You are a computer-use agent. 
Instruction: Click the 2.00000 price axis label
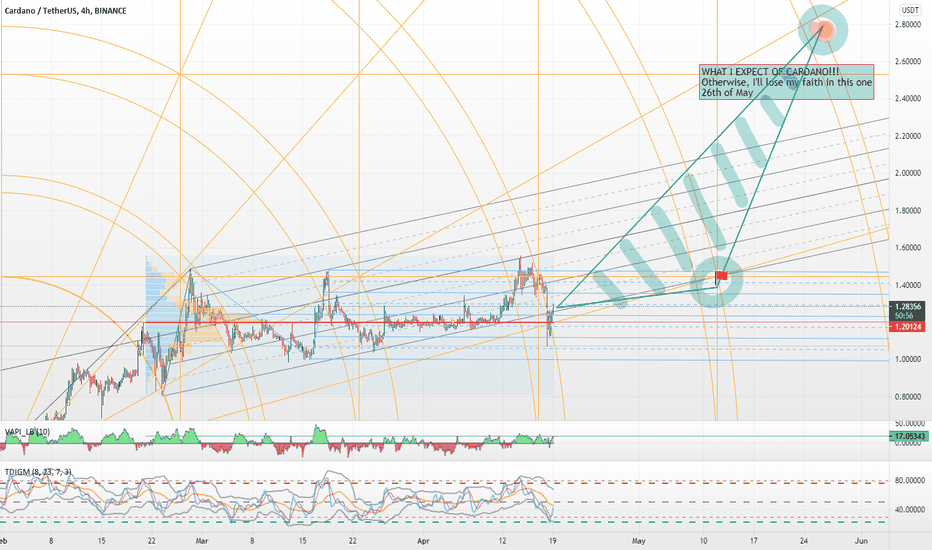coord(909,174)
